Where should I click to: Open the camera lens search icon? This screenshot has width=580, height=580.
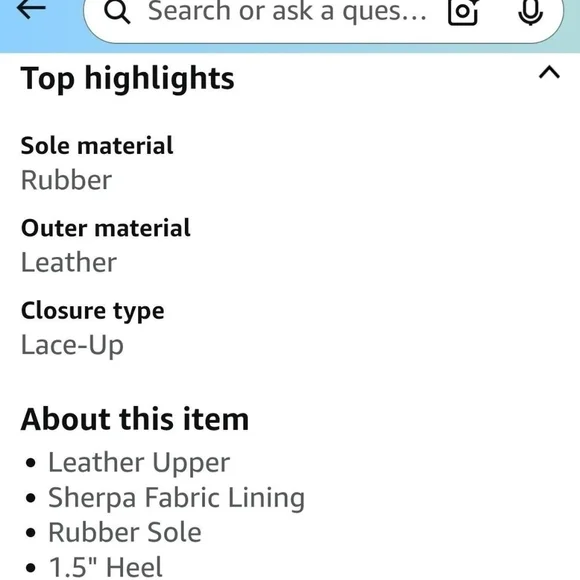(x=463, y=11)
